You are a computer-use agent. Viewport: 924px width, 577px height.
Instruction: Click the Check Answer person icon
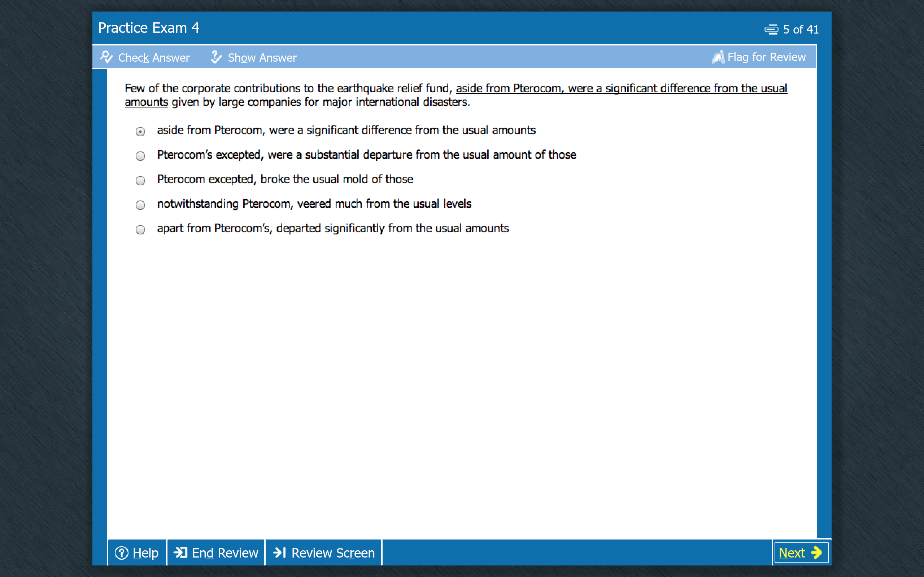coord(106,57)
